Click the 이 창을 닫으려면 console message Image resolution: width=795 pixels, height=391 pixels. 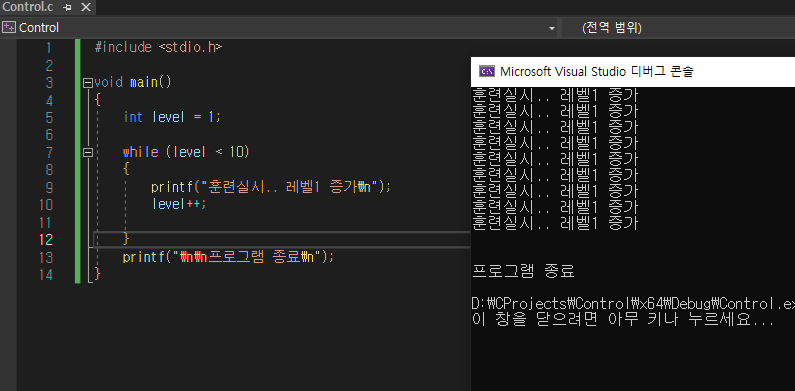[x=623, y=319]
